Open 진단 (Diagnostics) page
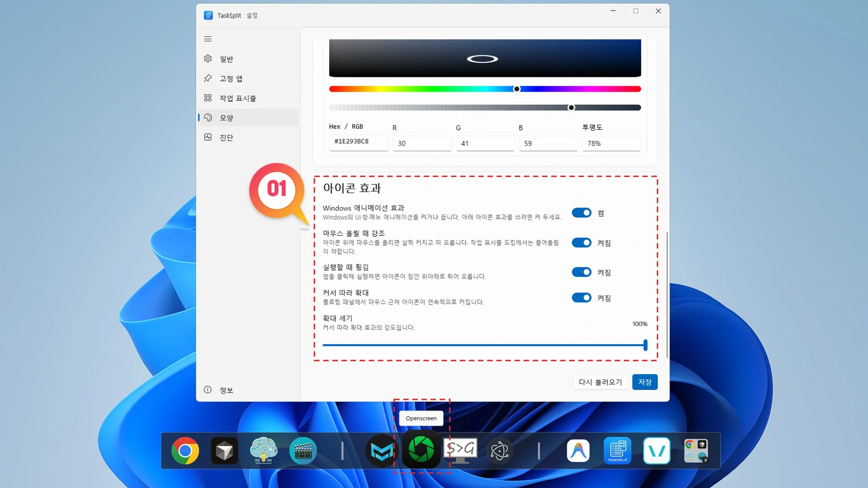The height and width of the screenshot is (488, 868). [248, 137]
